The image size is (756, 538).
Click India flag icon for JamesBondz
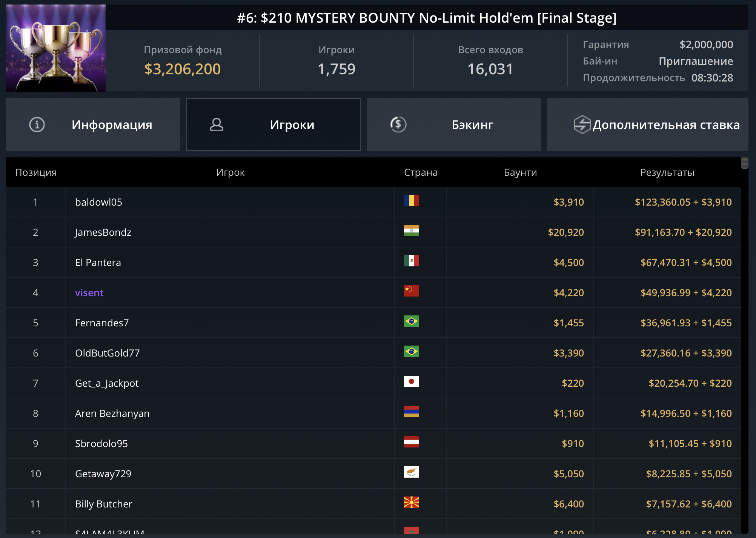[x=411, y=231]
